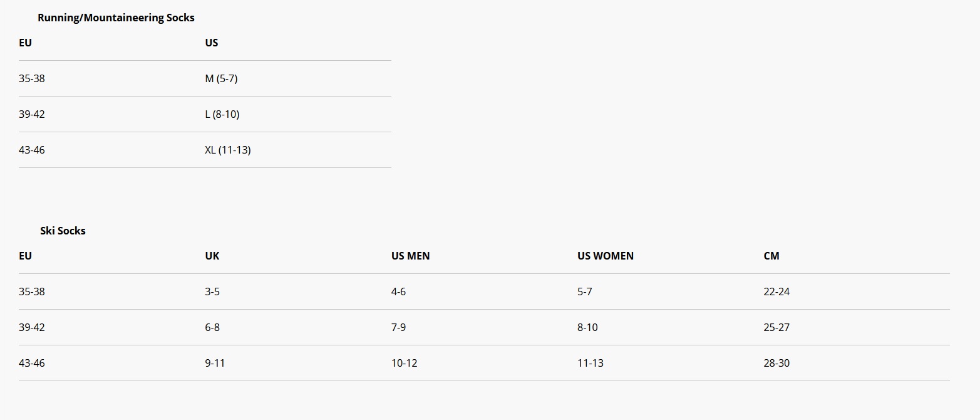Click the CM column header
The image size is (980, 420).
point(771,256)
